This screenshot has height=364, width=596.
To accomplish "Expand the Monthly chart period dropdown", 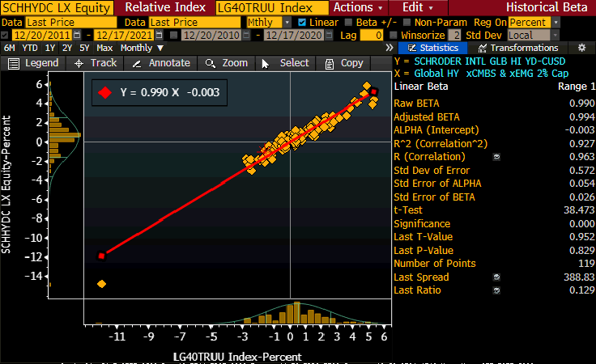I will pyautogui.click(x=141, y=49).
